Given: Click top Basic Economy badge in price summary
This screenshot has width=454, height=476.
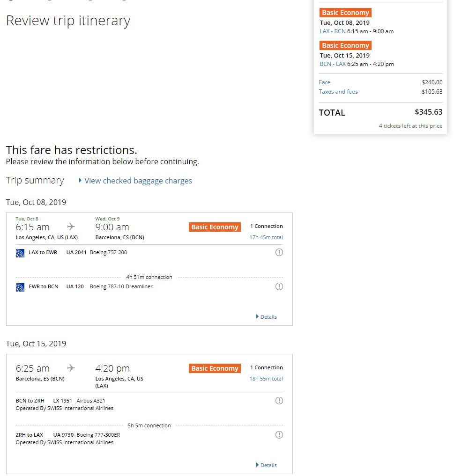Looking at the screenshot, I should pos(345,13).
